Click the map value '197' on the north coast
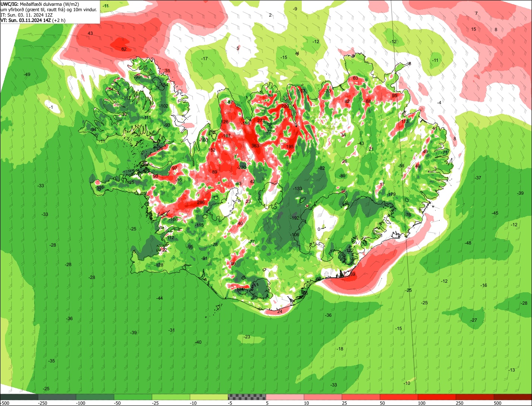 [301, 91]
